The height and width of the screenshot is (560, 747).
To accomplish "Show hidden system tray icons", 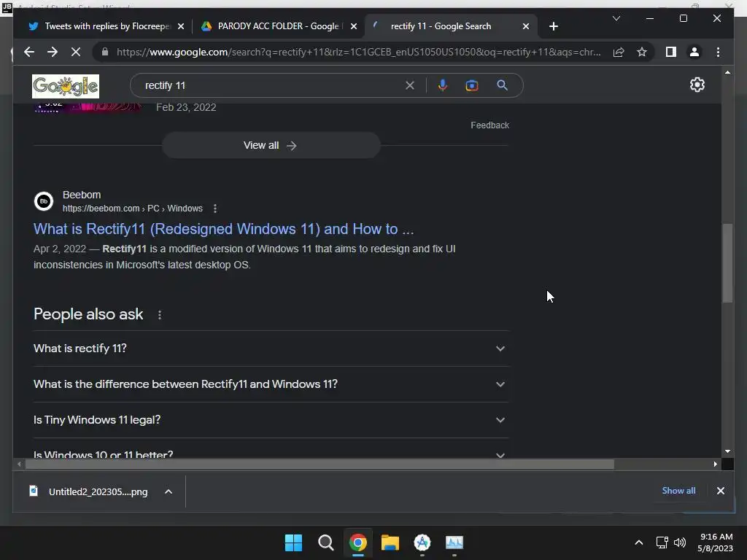I will coord(639,542).
